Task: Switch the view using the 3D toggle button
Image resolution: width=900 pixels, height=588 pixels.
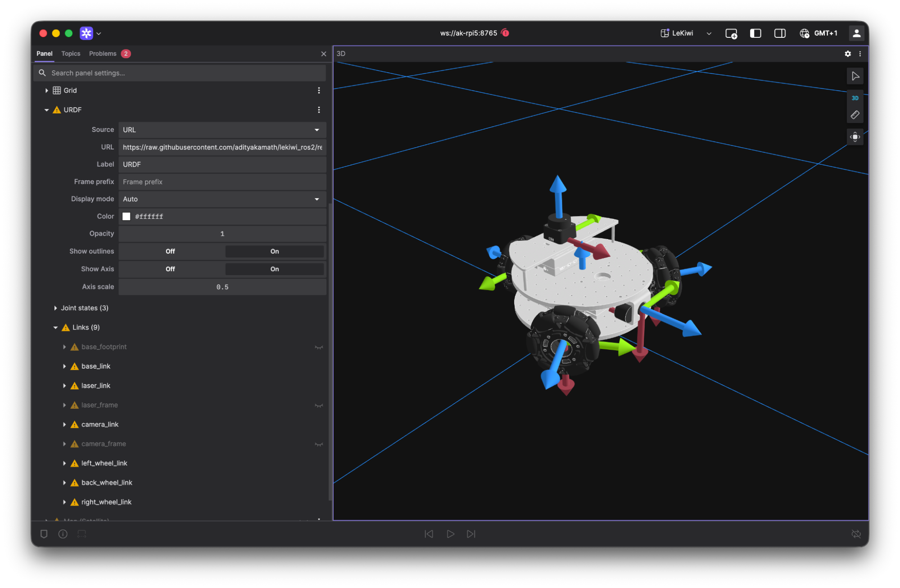Action: 855,98
